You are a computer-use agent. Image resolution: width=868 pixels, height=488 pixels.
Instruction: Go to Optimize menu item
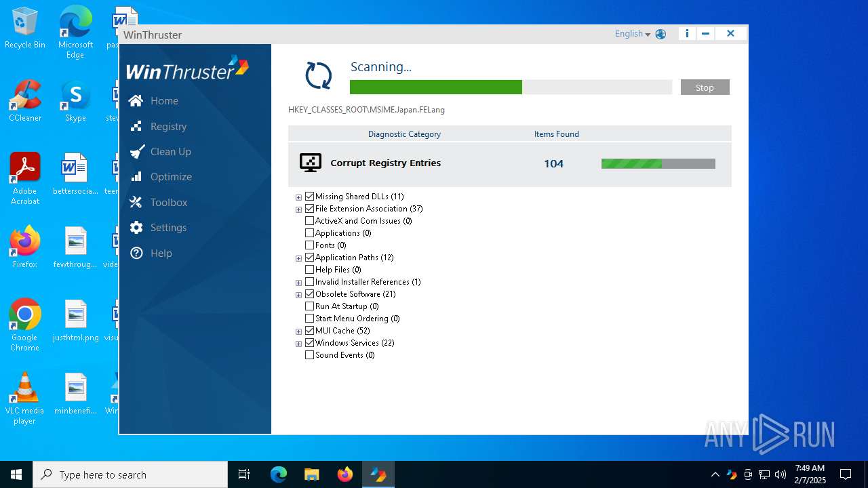pos(171,176)
